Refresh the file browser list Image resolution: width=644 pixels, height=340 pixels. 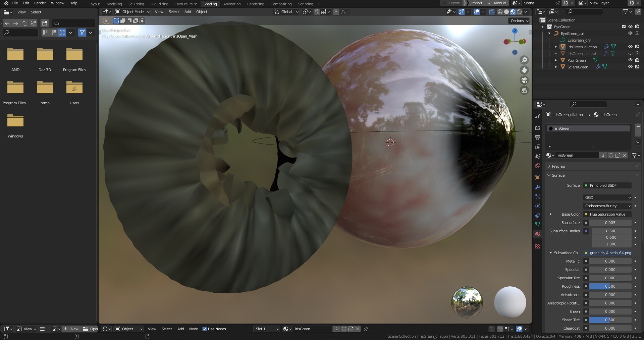tap(33, 23)
